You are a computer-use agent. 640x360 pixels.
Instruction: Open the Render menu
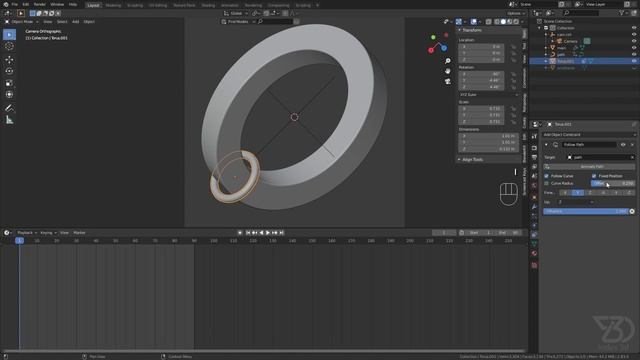(40, 4)
